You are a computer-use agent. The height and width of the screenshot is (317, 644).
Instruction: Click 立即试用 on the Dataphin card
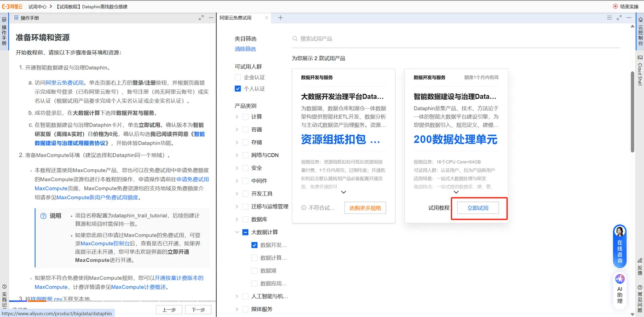click(x=478, y=208)
